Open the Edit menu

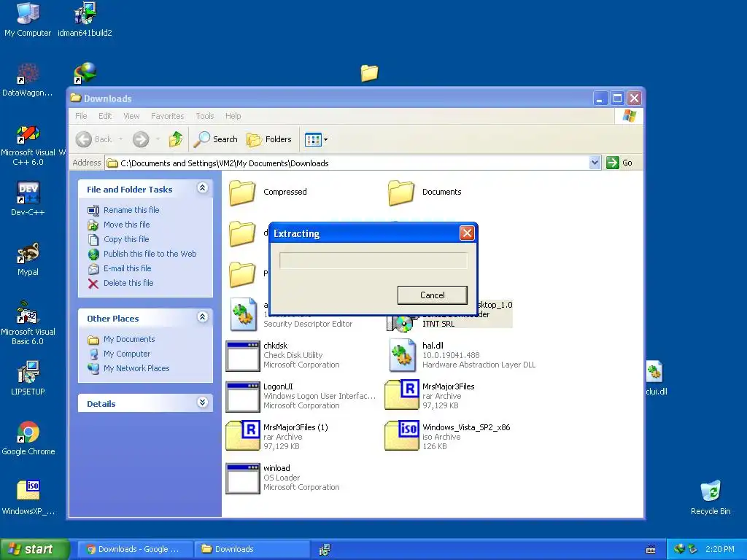tap(105, 116)
